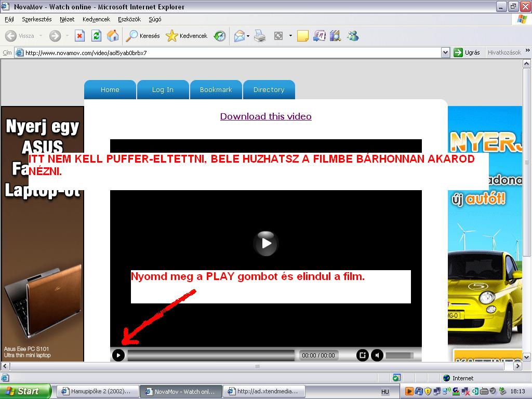Click the yellow note toolbar icon
Image resolution: width=532 pixels, height=399 pixels.
[302, 36]
